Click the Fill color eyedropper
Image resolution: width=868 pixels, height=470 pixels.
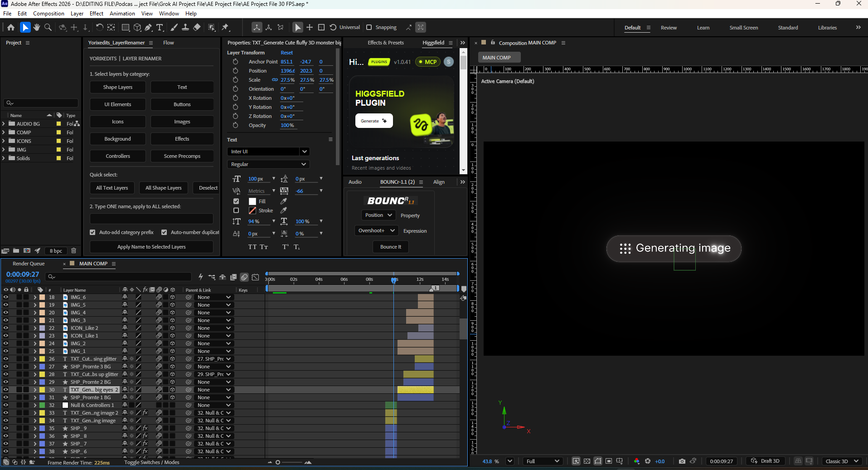284,201
